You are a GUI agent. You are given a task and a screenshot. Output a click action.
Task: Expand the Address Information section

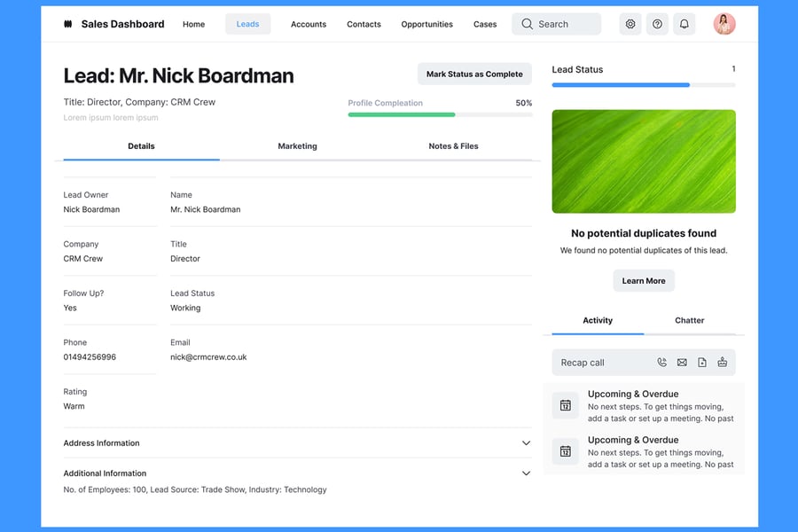(x=526, y=443)
